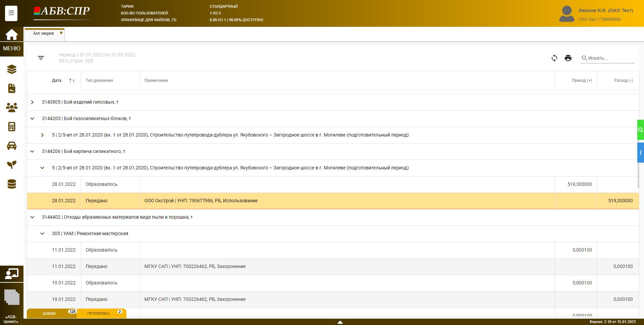Click the refresh data icon
The width and height of the screenshot is (644, 325).
tap(554, 58)
